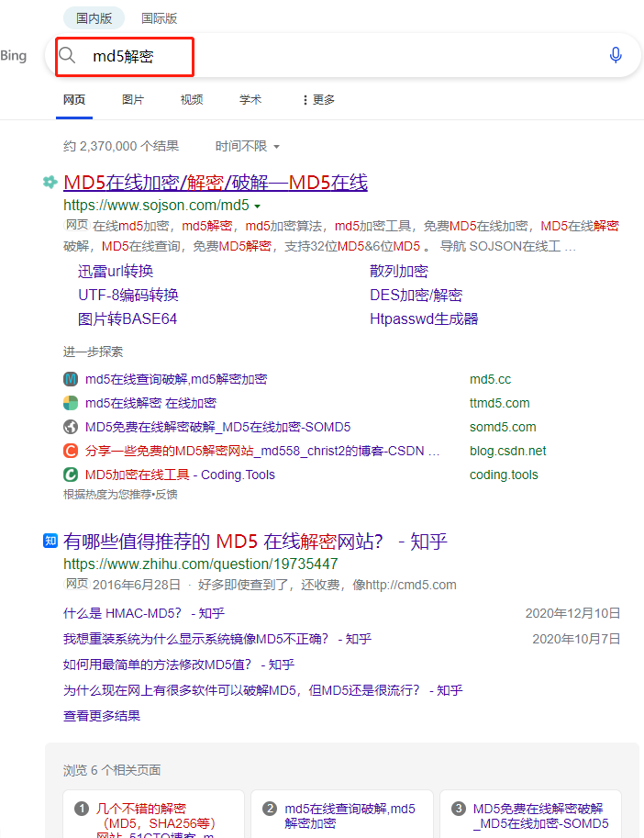
Task: Click the coding.tools domain text
Action: (504, 475)
